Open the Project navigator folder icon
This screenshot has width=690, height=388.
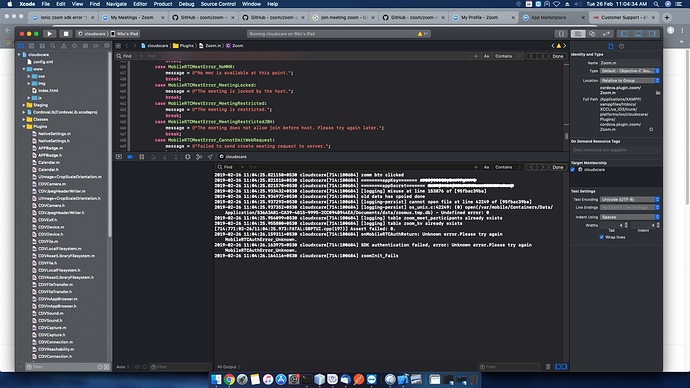click(x=21, y=46)
